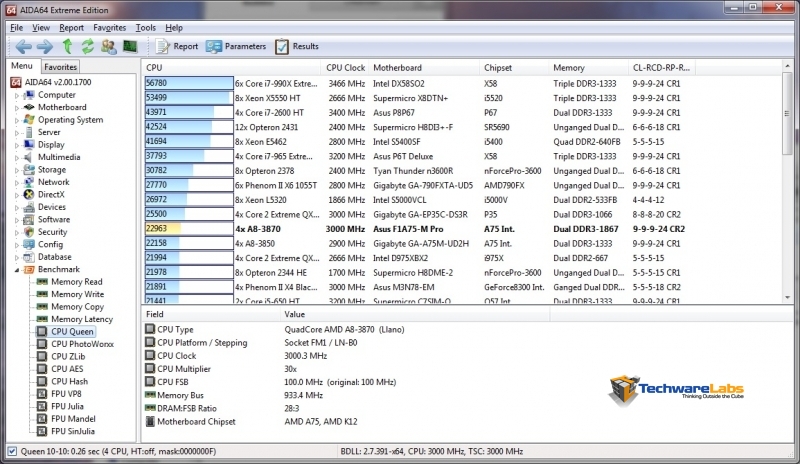
Task: Click the results list scroll down arrow
Action: point(787,297)
